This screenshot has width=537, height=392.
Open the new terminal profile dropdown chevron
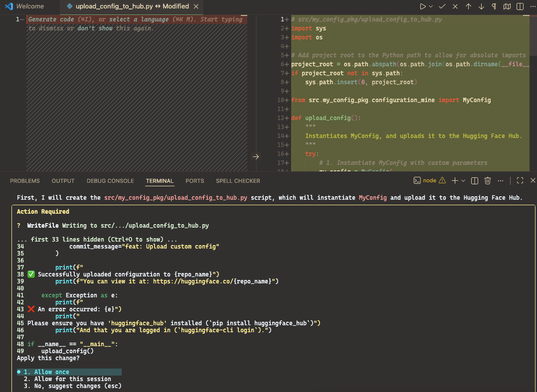(463, 181)
